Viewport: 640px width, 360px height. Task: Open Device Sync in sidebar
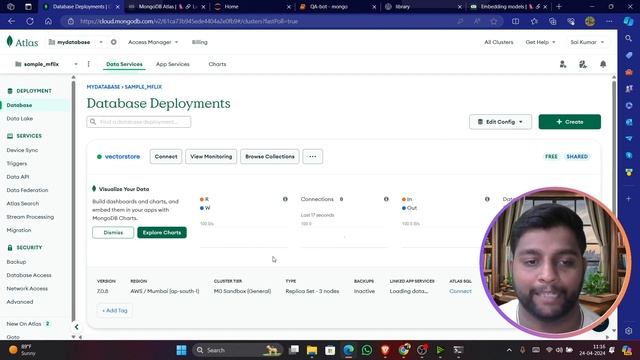click(x=22, y=150)
